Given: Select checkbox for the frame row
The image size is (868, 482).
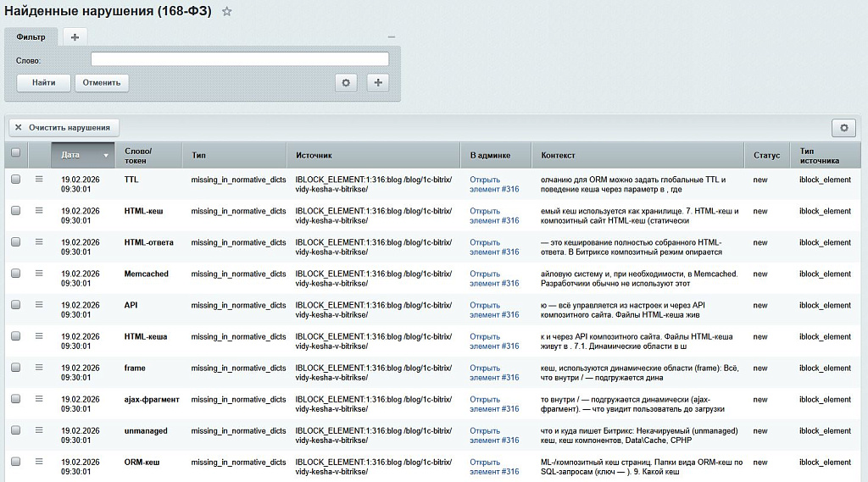Looking at the screenshot, I should click(x=15, y=368).
